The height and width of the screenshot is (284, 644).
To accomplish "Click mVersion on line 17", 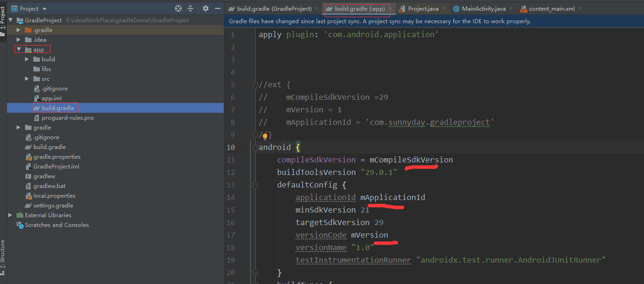I will (x=369, y=235).
